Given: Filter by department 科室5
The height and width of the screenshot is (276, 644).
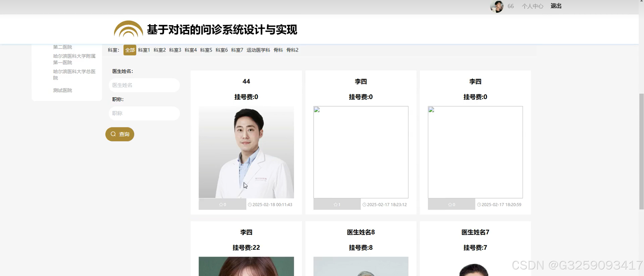Looking at the screenshot, I should coord(206,50).
